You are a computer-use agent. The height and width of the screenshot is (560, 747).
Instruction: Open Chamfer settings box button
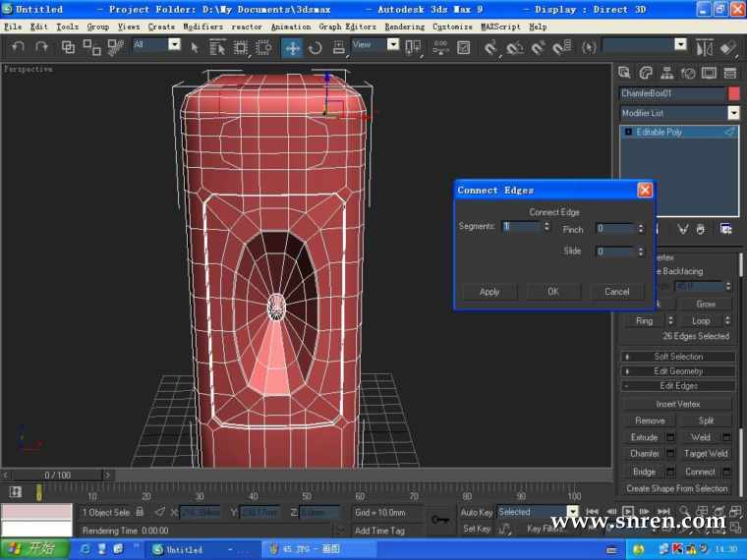tap(671, 454)
